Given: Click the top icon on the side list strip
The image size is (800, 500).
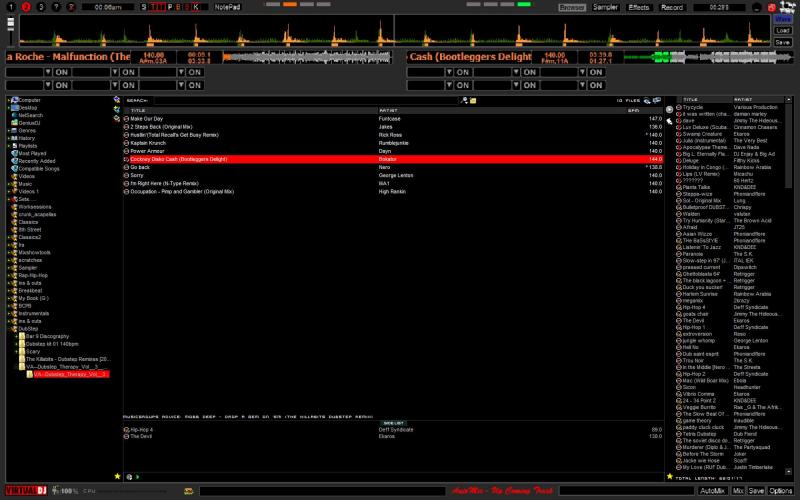Looking at the screenshot, I should click(669, 109).
